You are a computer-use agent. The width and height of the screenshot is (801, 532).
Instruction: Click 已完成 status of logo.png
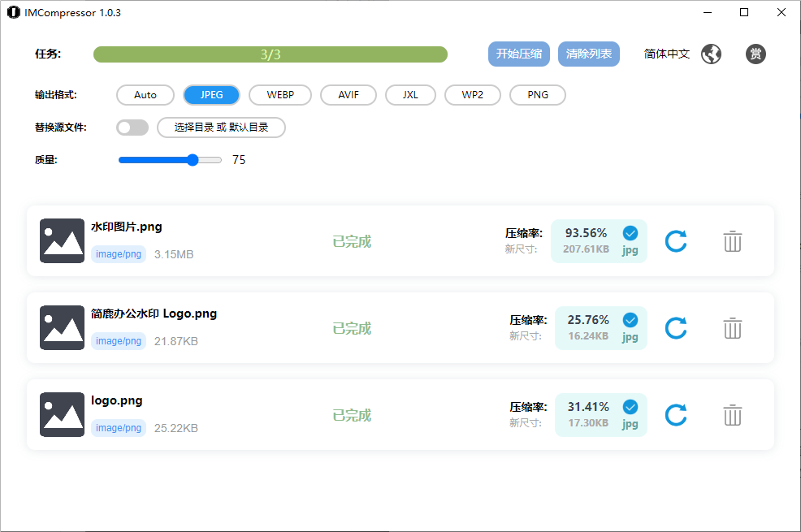pos(352,415)
